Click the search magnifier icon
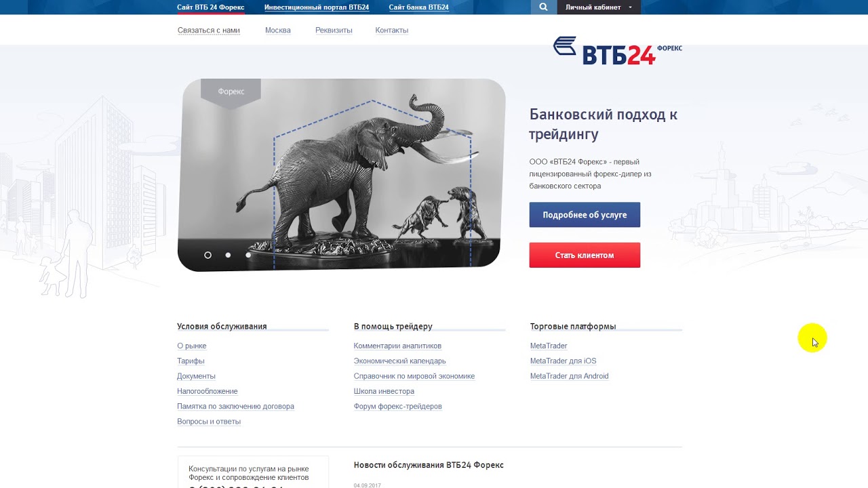 coord(543,7)
